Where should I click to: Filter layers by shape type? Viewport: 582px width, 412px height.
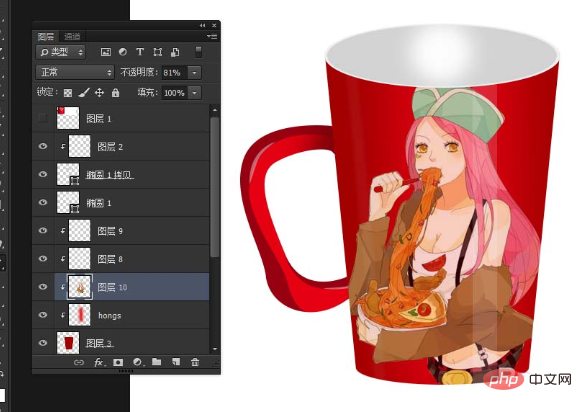click(x=158, y=52)
